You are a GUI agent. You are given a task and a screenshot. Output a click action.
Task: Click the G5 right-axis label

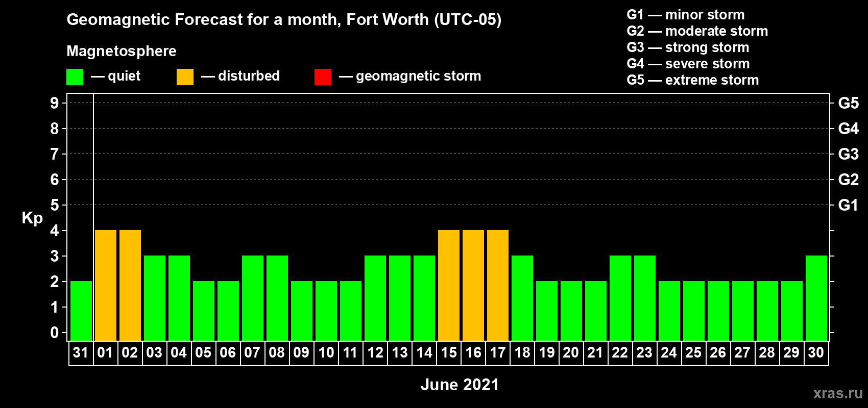tap(849, 103)
